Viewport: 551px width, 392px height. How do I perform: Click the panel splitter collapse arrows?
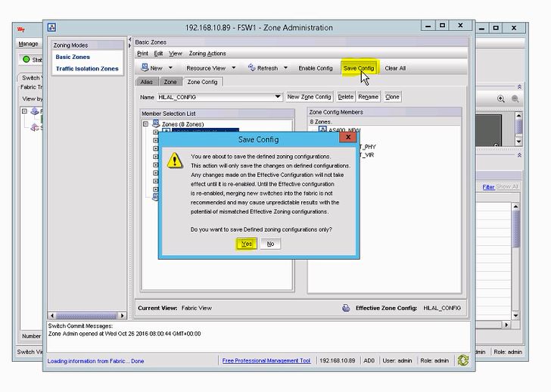(x=129, y=42)
